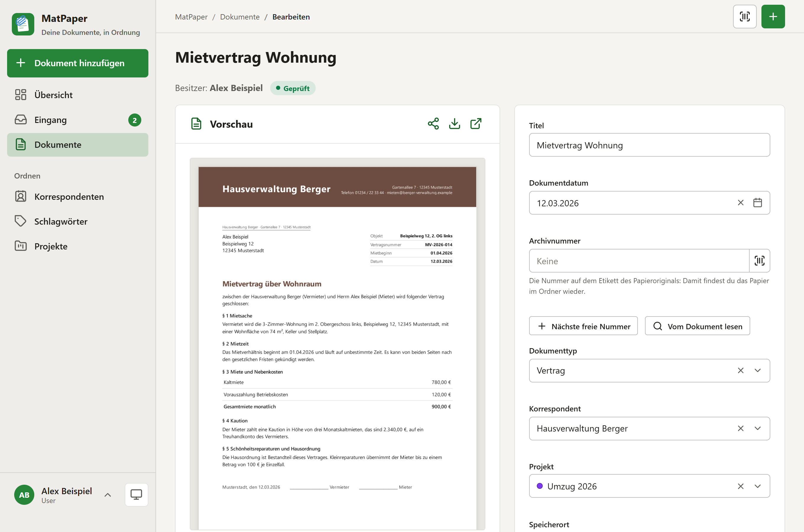Click the barcode scan icon in top bar

745,17
